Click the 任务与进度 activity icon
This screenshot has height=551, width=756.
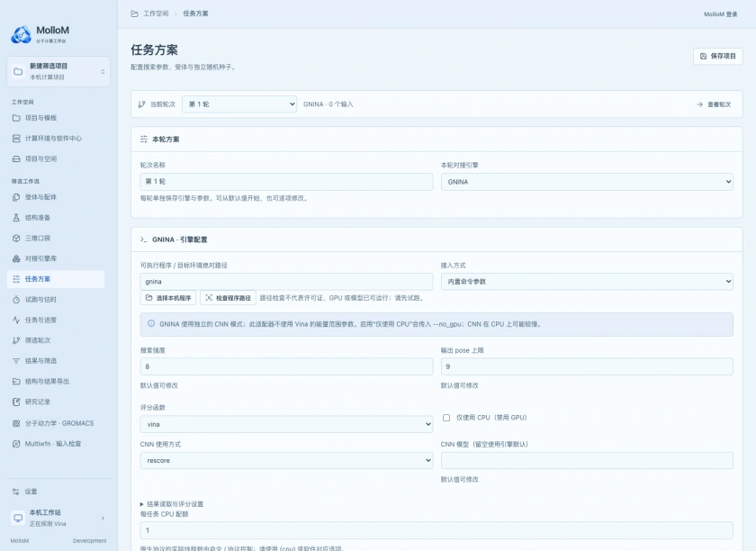[x=16, y=320]
